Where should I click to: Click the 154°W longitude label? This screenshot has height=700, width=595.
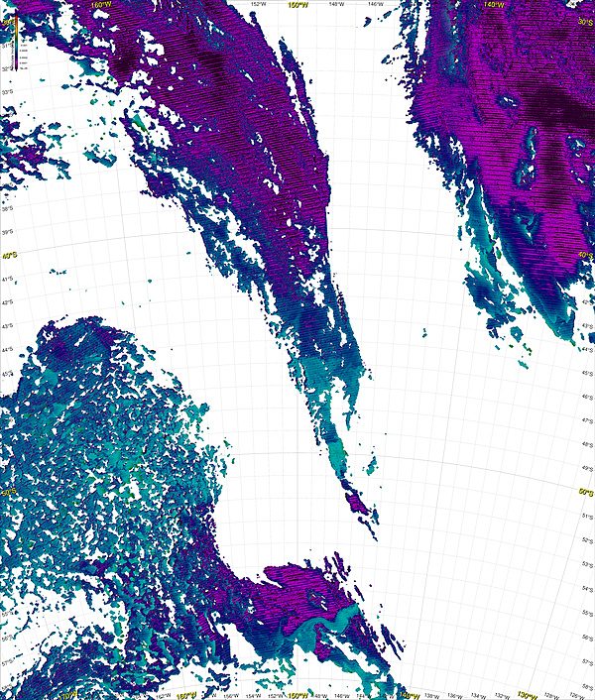[x=254, y=695]
